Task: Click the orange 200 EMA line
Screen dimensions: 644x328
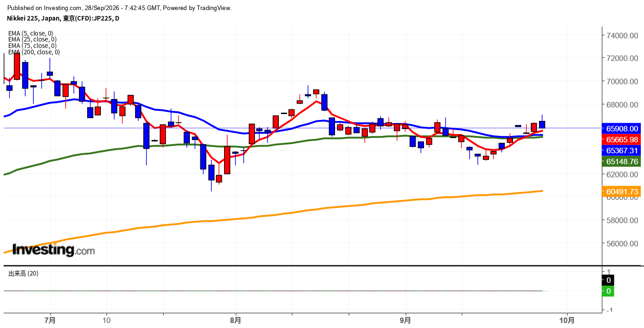Action: 319,209
